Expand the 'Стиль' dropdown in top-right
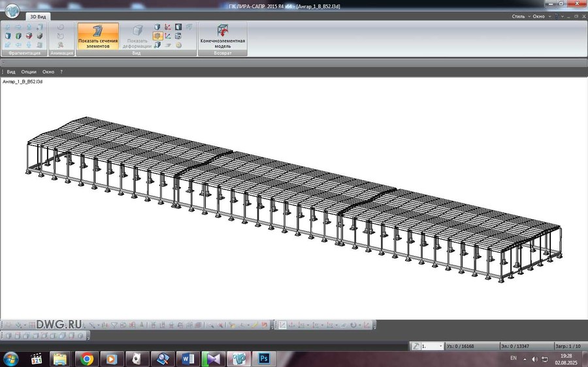The height and width of the screenshot is (367, 588). point(520,16)
